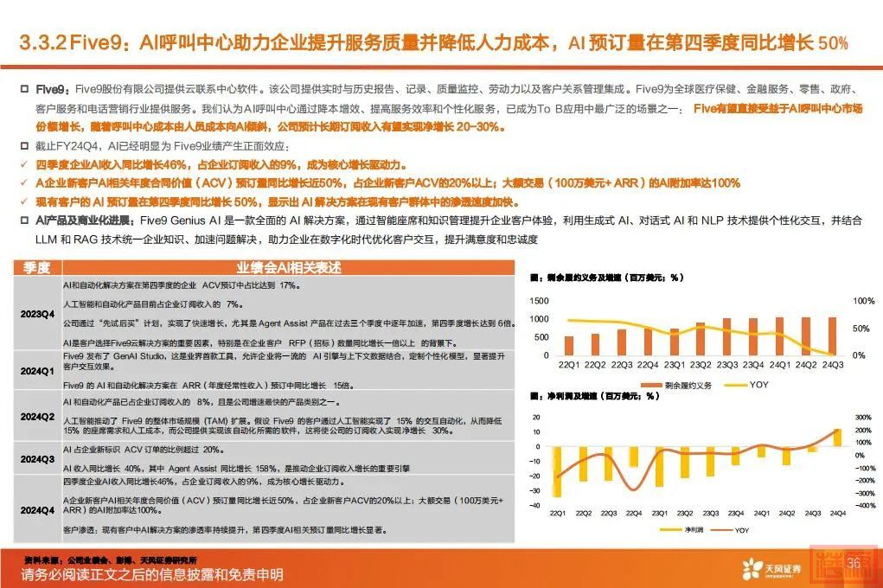Select the "2024Q3" row label in table
The image size is (883, 588).
pos(37,459)
